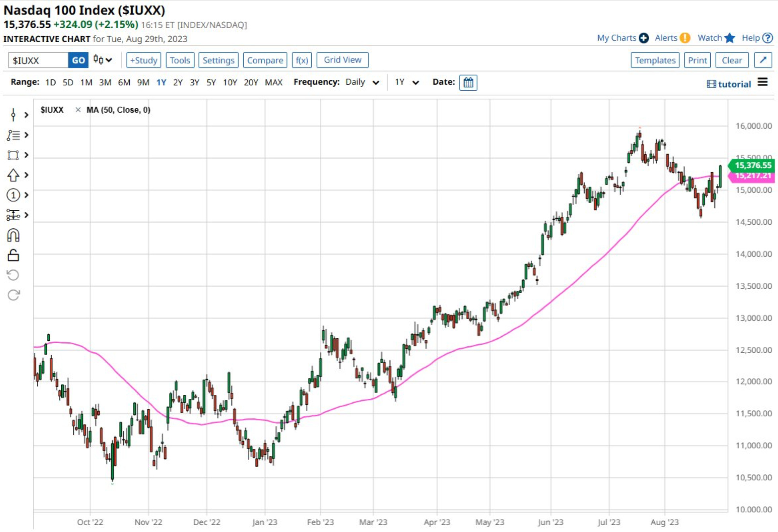Select the 10Y range
This screenshot has height=532, width=778.
pyautogui.click(x=230, y=82)
